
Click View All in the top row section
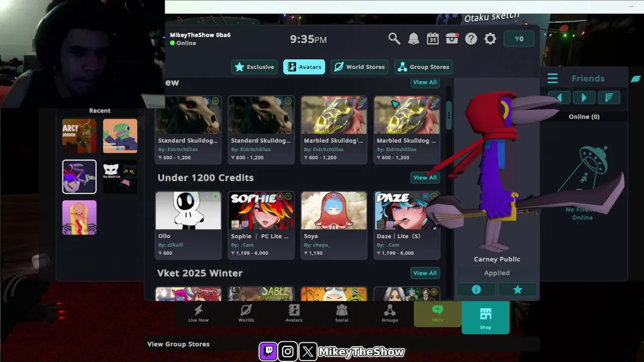click(x=425, y=82)
